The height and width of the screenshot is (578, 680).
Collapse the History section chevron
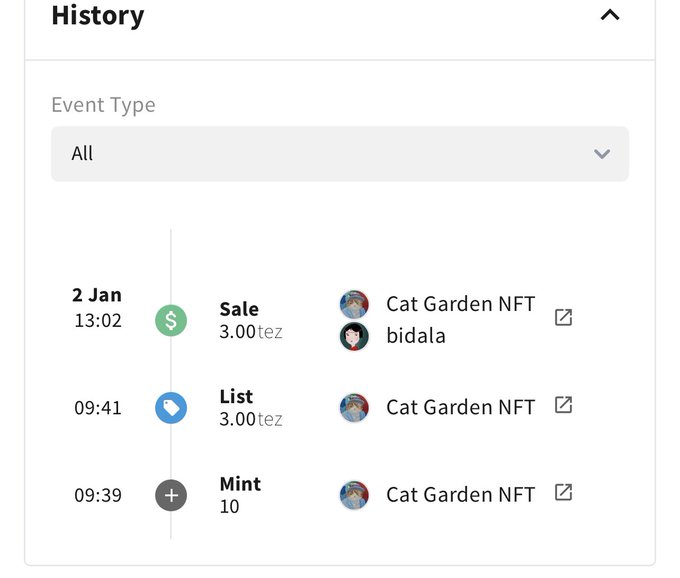coord(610,15)
